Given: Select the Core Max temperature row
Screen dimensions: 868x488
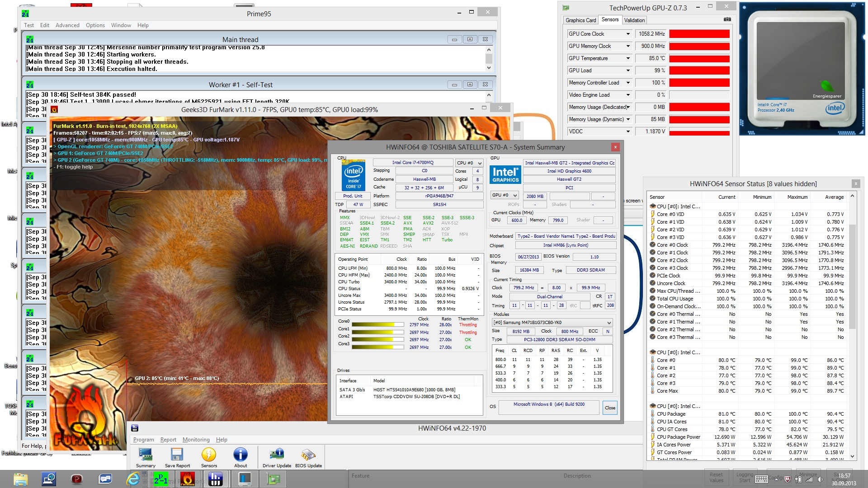Looking at the screenshot, I should click(x=747, y=391).
